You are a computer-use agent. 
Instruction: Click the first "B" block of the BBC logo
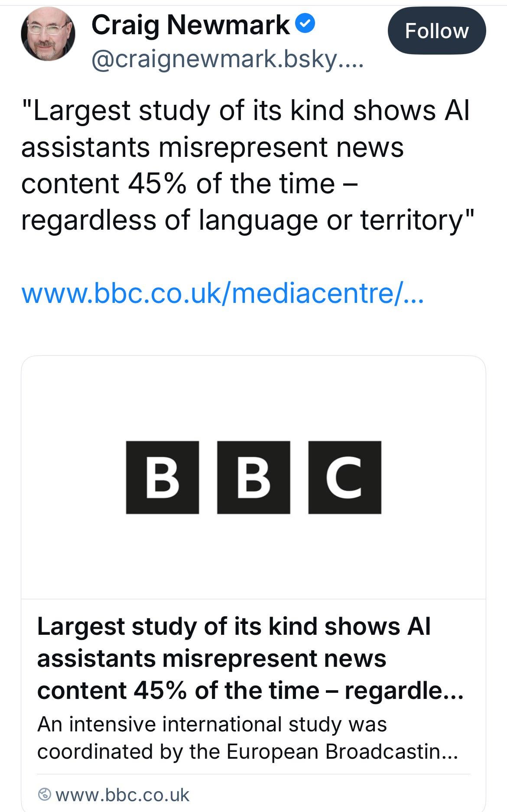point(162,477)
